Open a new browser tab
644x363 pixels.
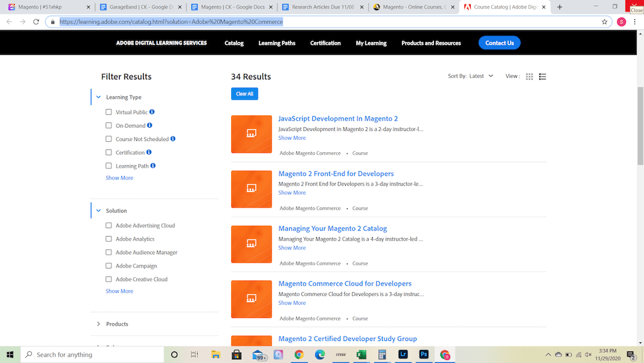[x=560, y=7]
